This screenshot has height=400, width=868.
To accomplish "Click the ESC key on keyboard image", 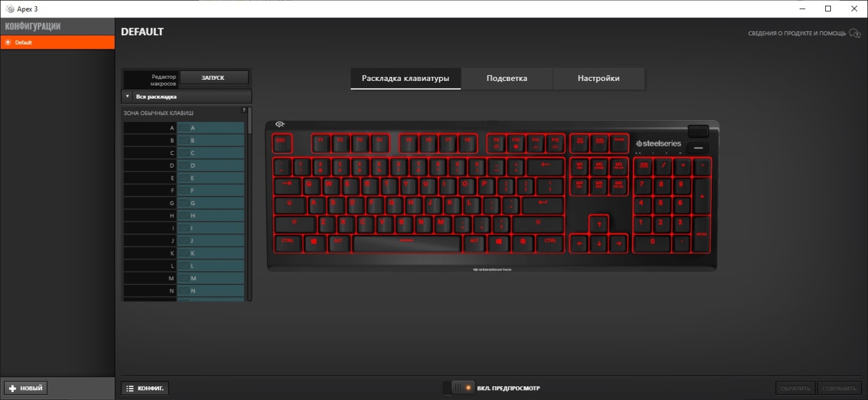I will click(x=281, y=142).
